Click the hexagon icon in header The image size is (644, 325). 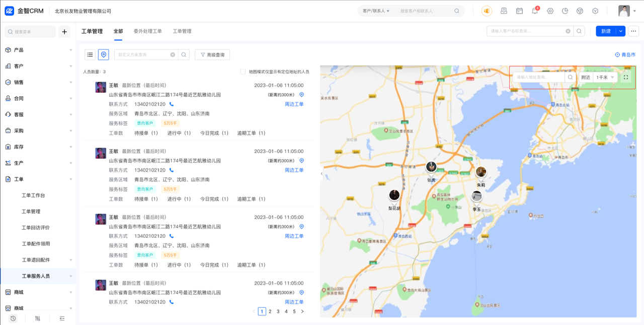[x=595, y=11]
